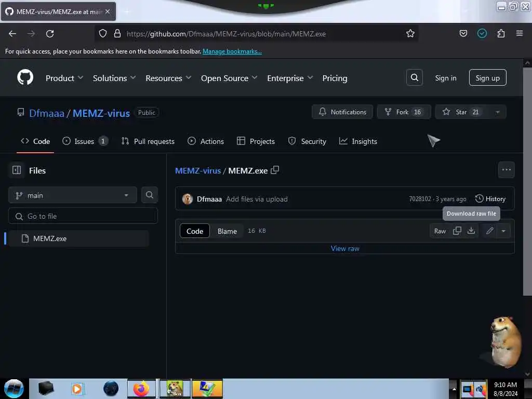Click the GitHub search magnifier button
Viewport: 532px width, 399px height.
coord(414,78)
